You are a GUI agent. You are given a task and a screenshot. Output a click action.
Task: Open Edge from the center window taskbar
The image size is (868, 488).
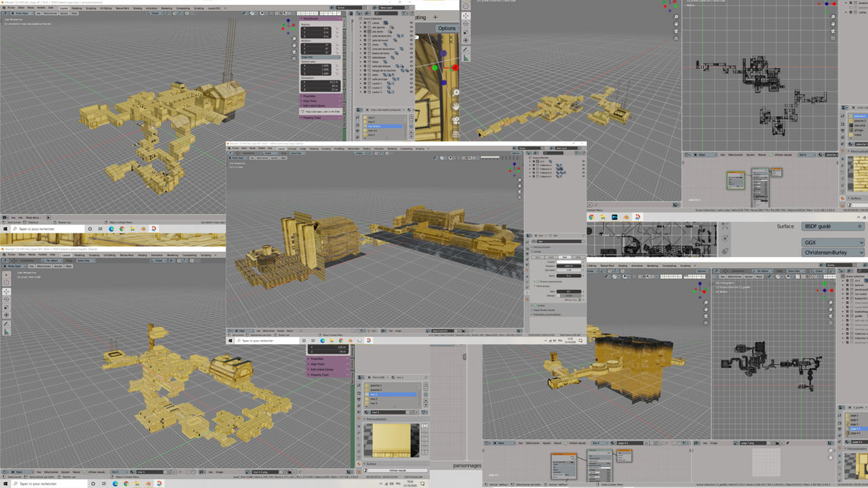pyautogui.click(x=323, y=341)
